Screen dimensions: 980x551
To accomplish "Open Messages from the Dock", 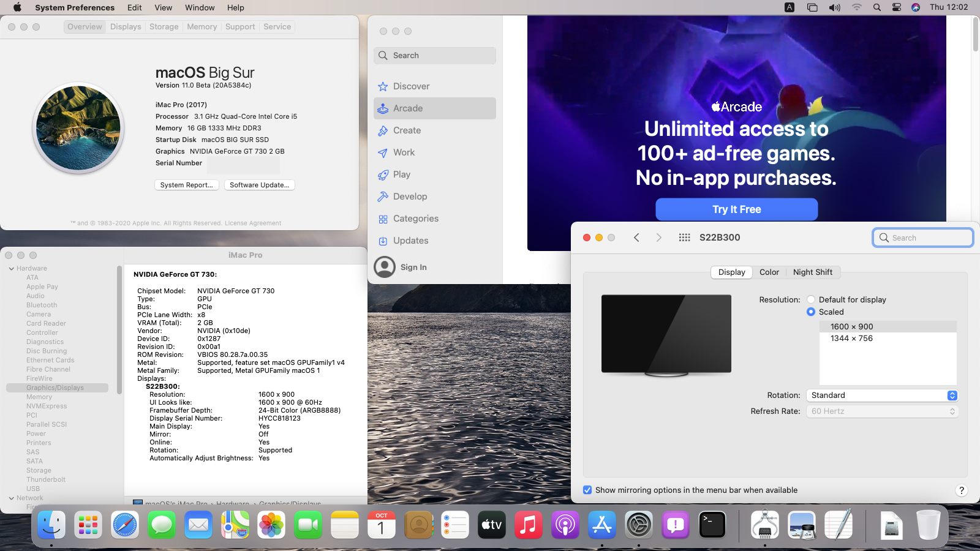I will click(x=162, y=525).
